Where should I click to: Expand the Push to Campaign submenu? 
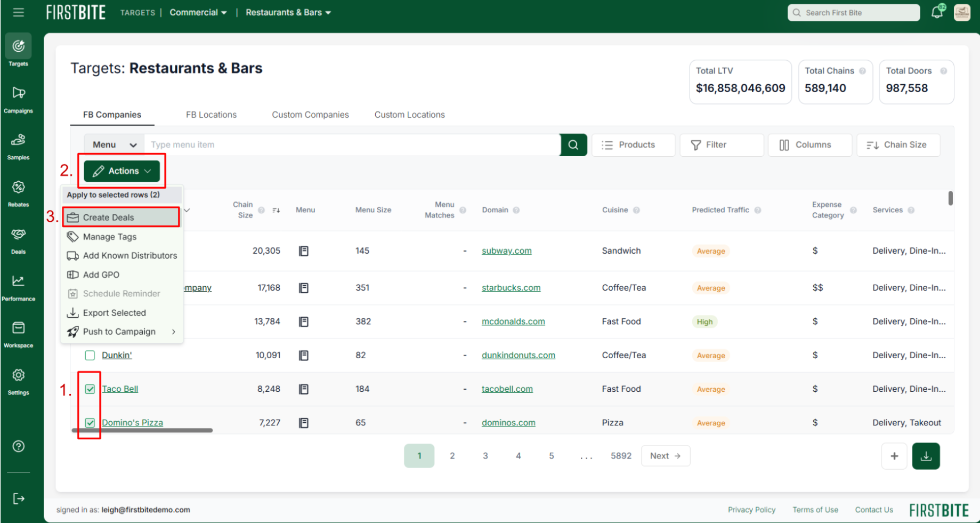(122, 332)
